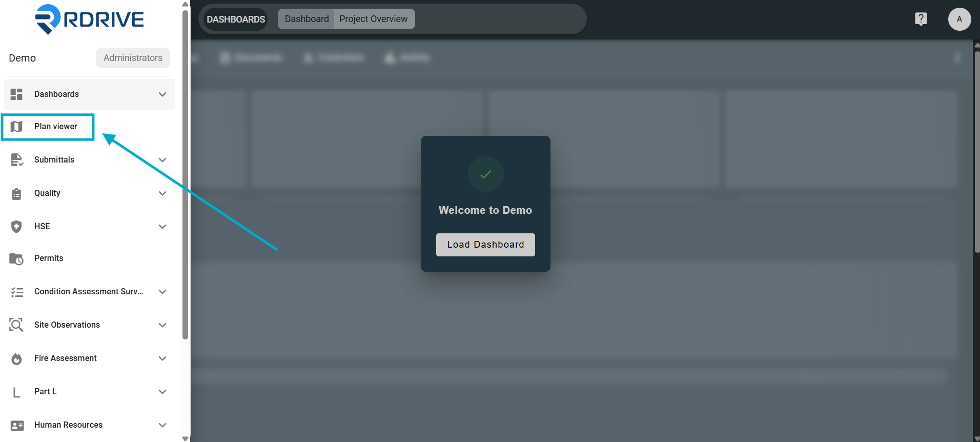
Task: Expand the Part L chevron
Action: [x=162, y=392]
